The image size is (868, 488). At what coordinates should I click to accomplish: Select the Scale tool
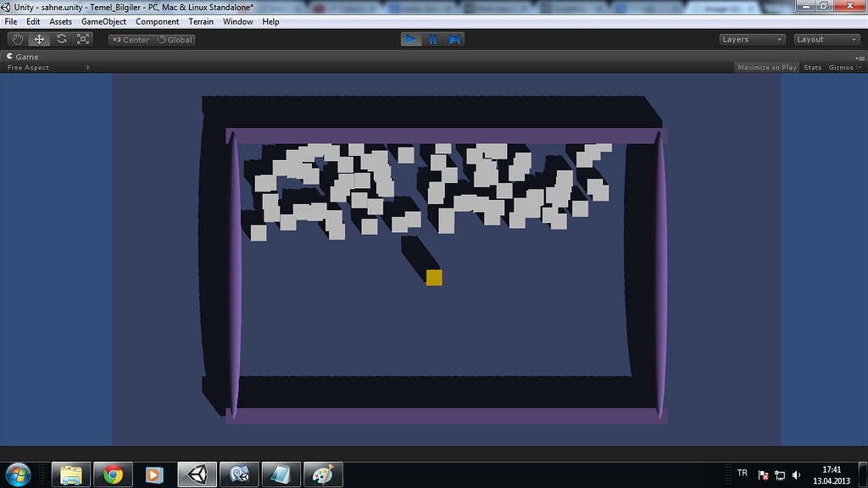[x=83, y=39]
